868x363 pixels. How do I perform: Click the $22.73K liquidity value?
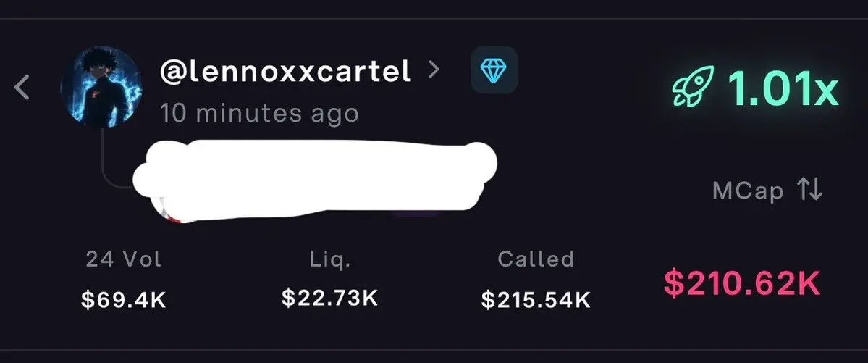click(x=329, y=298)
